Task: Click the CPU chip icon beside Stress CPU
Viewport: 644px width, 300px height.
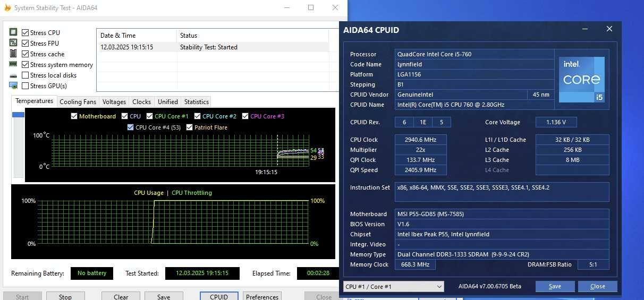Action: pyautogui.click(x=13, y=32)
